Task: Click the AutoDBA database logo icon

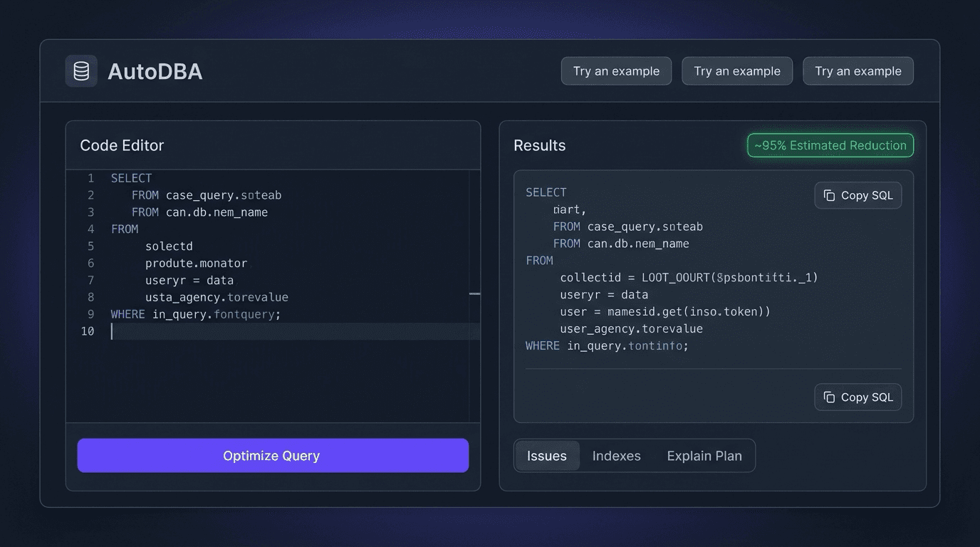Action: (81, 71)
